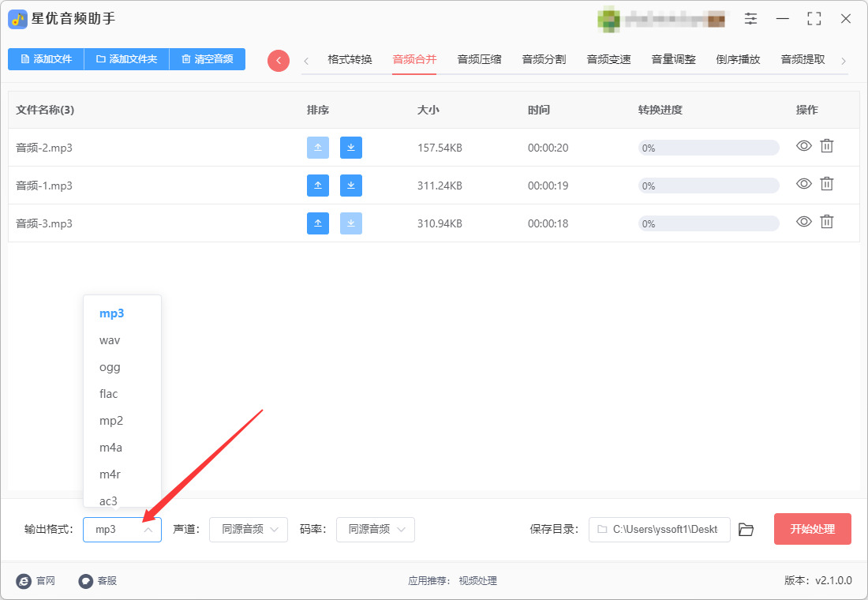868x600 pixels.
Task: Move 音频-1.mp3 up in order
Action: pyautogui.click(x=318, y=186)
